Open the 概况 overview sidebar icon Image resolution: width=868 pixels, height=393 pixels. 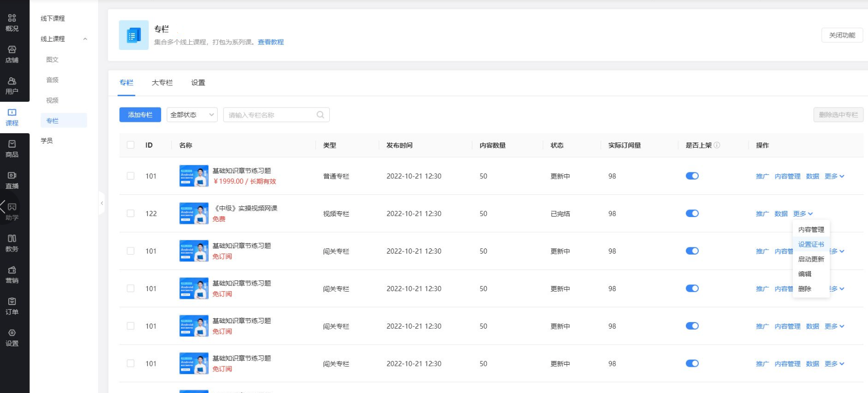click(12, 23)
